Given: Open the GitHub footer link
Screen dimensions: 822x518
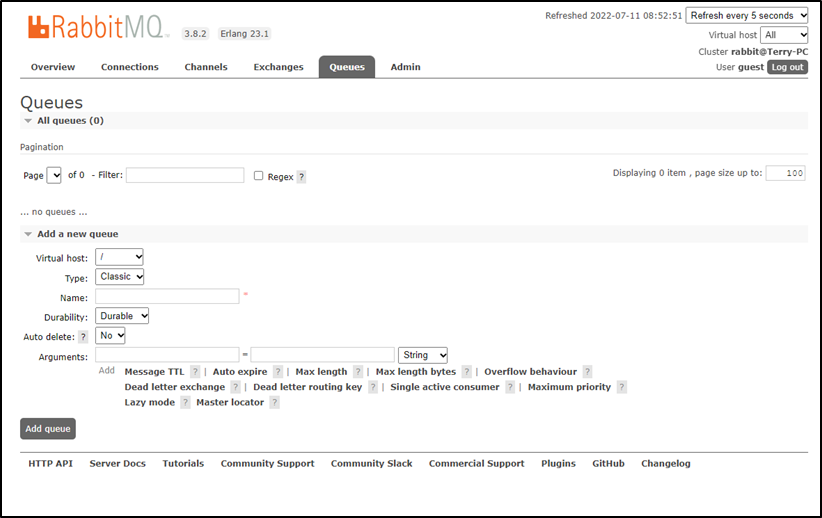Looking at the screenshot, I should (608, 463).
